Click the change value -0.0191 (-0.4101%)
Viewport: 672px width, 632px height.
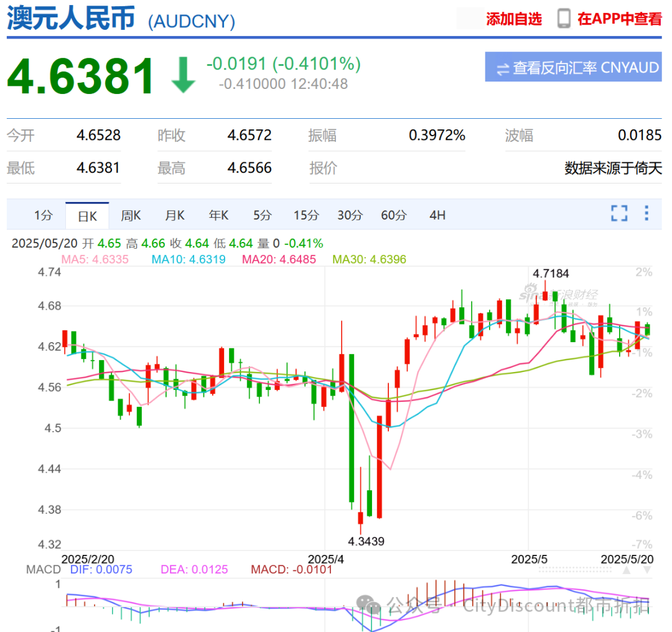(283, 64)
